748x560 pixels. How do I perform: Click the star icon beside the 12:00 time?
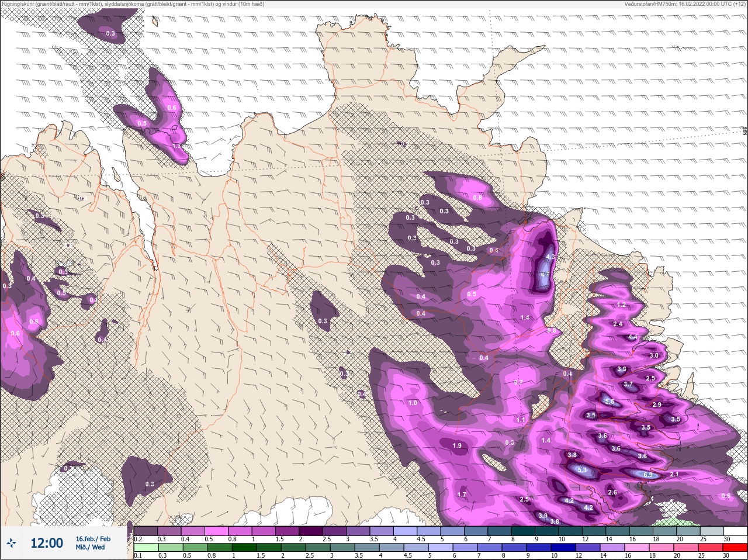(11, 543)
